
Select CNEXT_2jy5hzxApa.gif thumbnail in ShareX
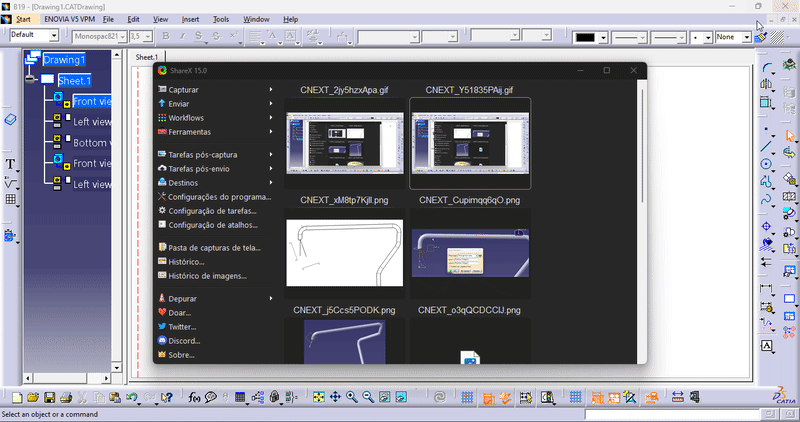(x=344, y=143)
